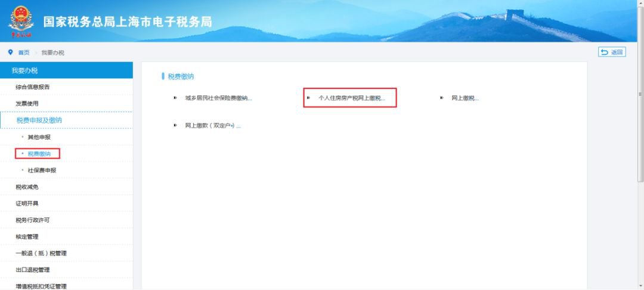644x290 pixels.
Task: Expand 证明开具 in the sidebar
Action: tap(27, 203)
